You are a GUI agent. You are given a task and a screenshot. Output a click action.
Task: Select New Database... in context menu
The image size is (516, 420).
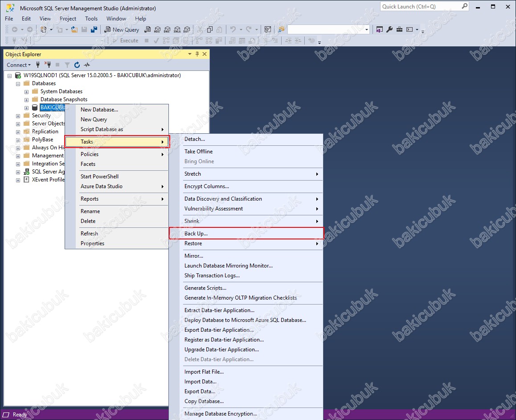click(117, 110)
